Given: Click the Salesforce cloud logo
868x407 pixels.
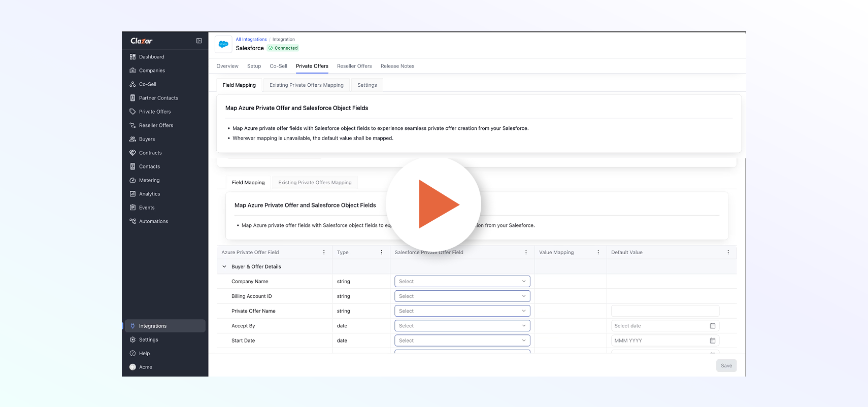Looking at the screenshot, I should click(x=223, y=44).
